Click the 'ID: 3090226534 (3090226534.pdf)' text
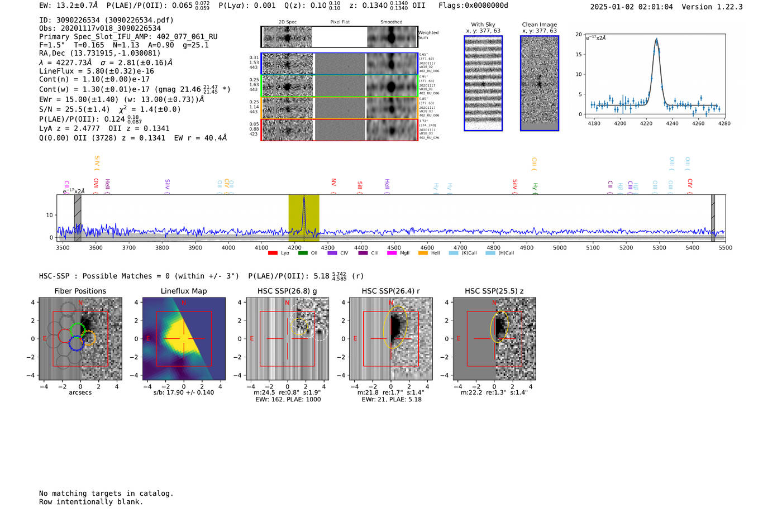 [x=106, y=20]
